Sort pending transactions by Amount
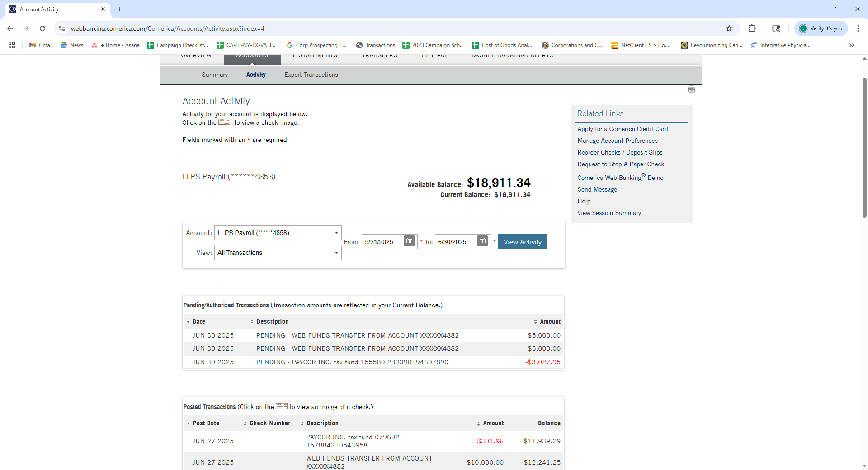Viewport: 868px width, 470px height. tap(547, 321)
